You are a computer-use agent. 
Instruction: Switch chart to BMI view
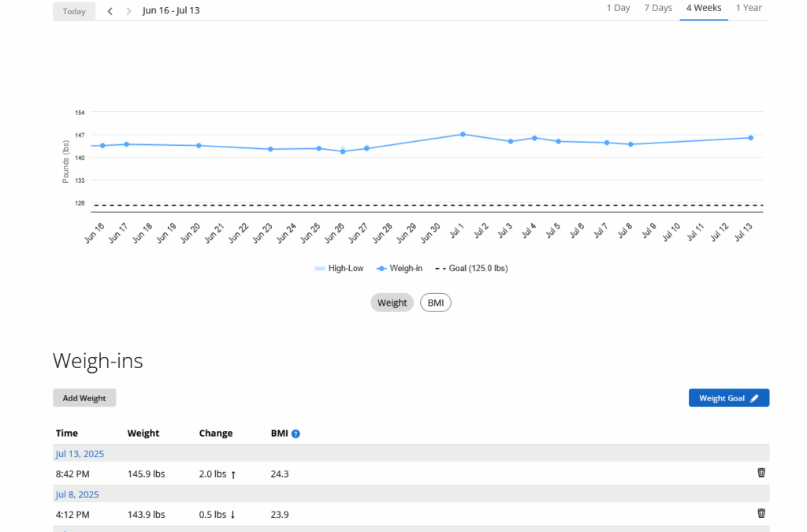(435, 303)
